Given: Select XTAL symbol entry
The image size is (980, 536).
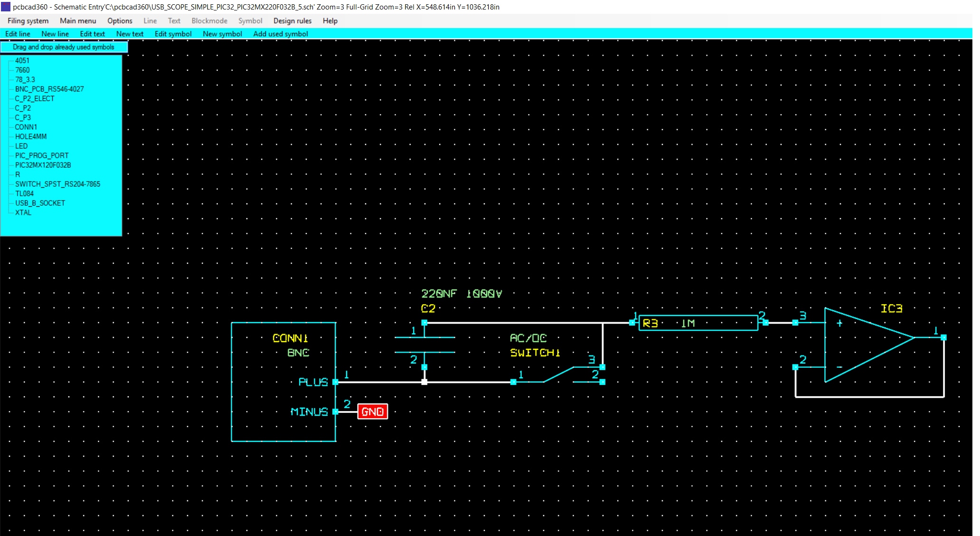Looking at the screenshot, I should (23, 212).
